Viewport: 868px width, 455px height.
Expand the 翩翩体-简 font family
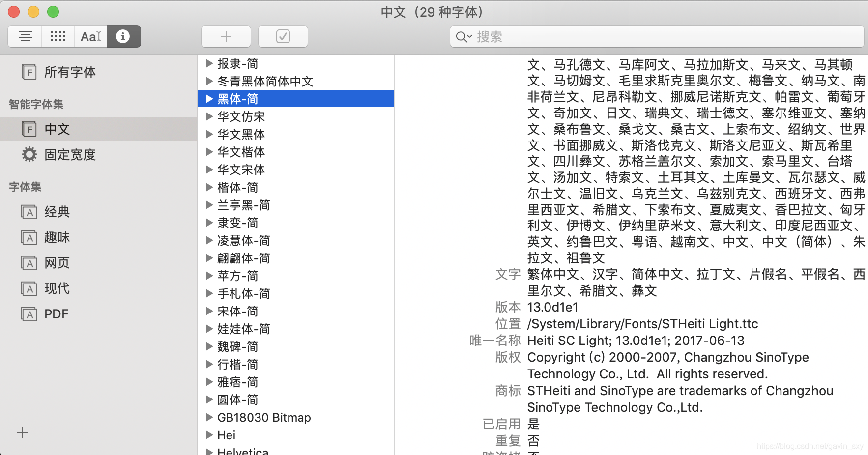(209, 258)
